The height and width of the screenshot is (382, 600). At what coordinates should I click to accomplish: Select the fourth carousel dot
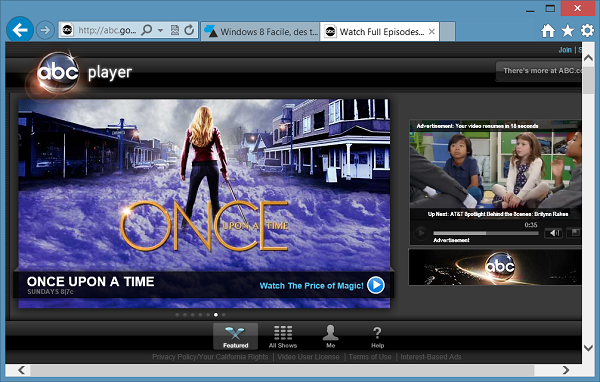click(200, 315)
